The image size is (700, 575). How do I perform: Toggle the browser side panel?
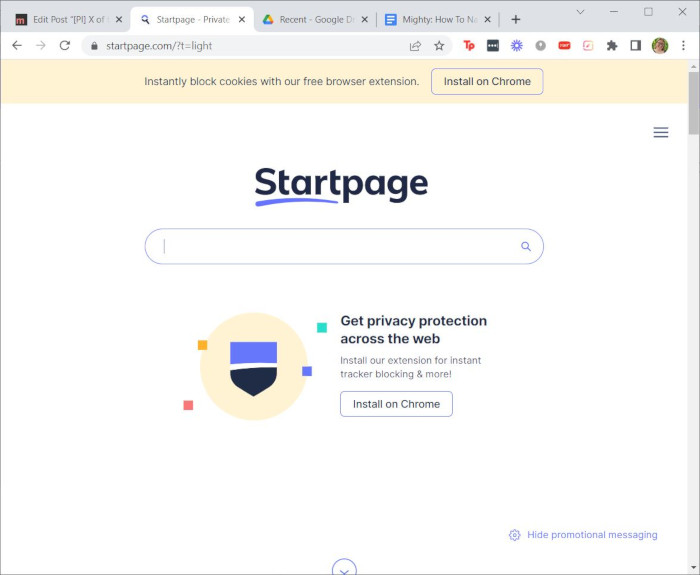point(636,46)
